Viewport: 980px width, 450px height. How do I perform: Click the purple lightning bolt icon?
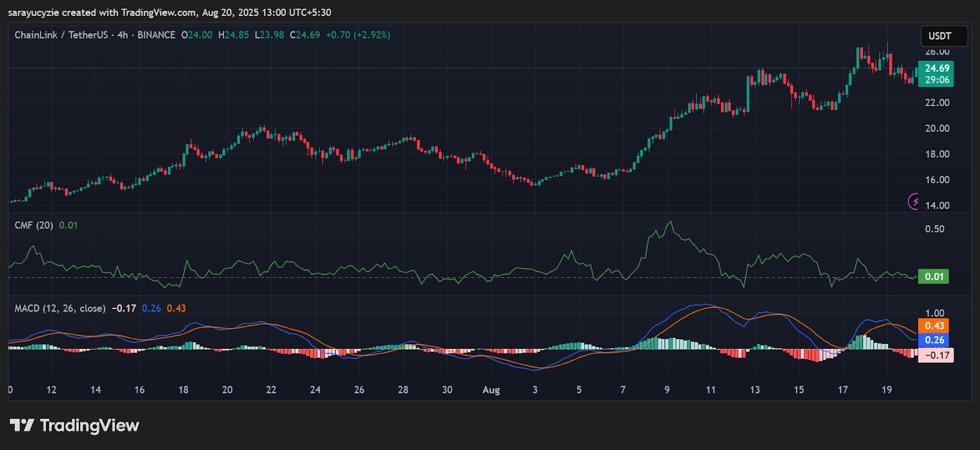pyautogui.click(x=913, y=201)
